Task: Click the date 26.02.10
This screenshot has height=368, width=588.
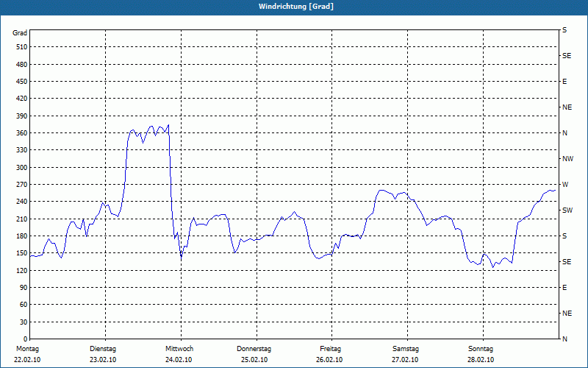Action: (329, 360)
